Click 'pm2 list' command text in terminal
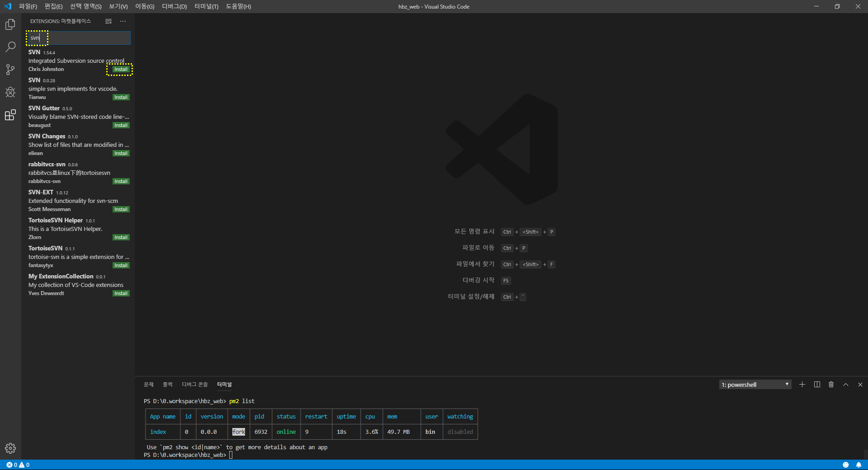 click(x=242, y=401)
